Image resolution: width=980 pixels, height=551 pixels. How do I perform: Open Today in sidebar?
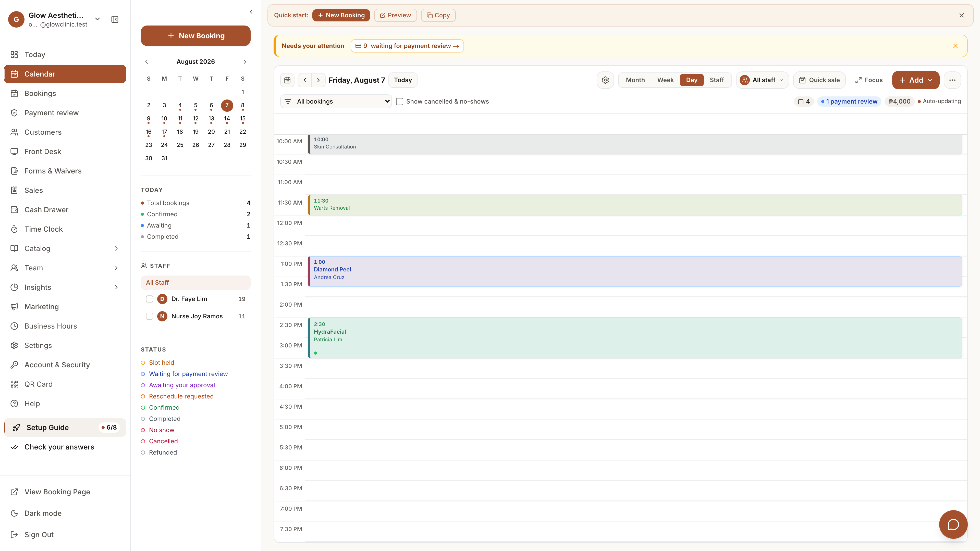tap(65, 54)
